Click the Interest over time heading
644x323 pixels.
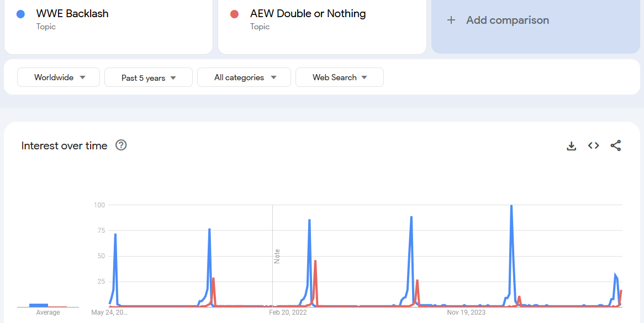click(x=64, y=145)
